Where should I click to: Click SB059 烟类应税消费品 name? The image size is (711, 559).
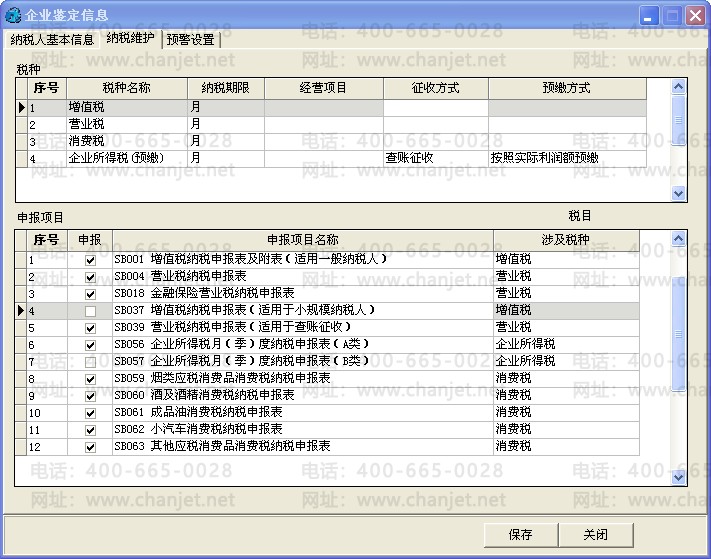pyautogui.click(x=222, y=378)
